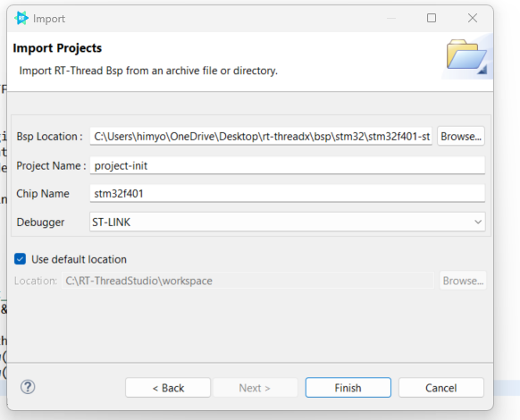Click the open folder banner icon

click(x=466, y=56)
